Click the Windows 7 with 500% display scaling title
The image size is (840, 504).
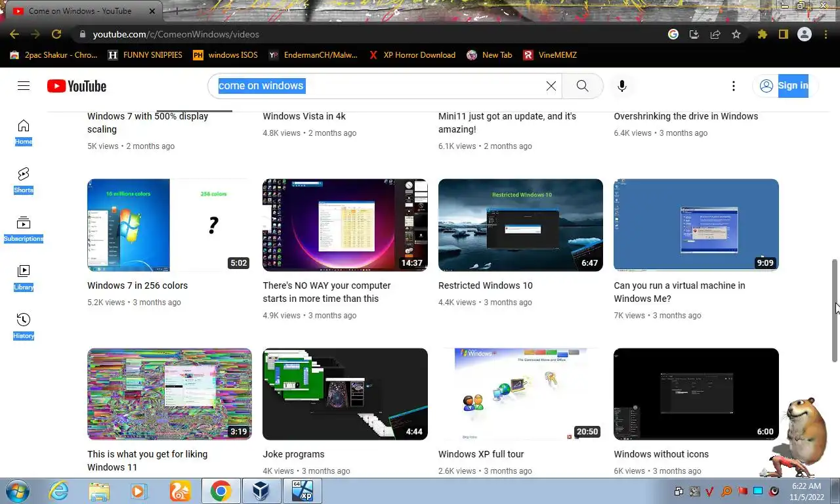point(148,123)
